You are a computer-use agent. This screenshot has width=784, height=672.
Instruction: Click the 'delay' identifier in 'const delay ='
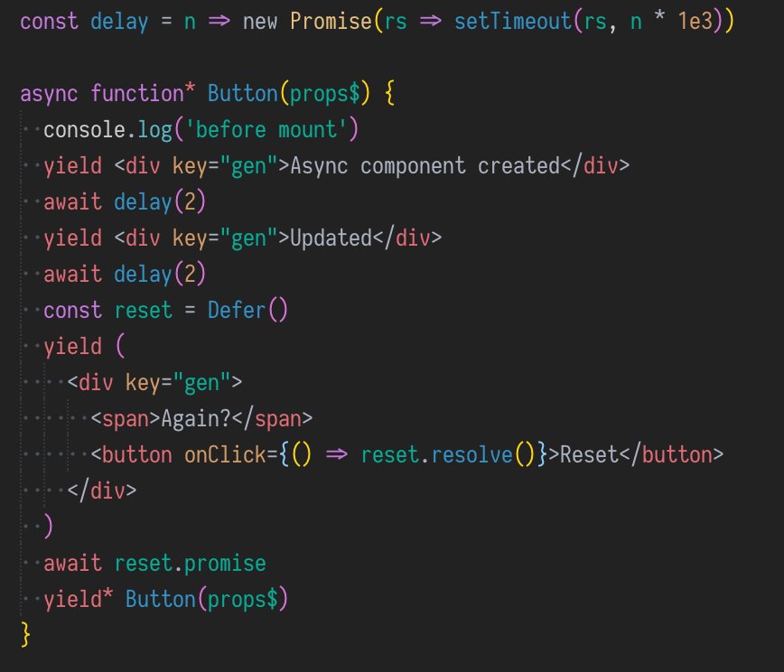click(x=119, y=22)
